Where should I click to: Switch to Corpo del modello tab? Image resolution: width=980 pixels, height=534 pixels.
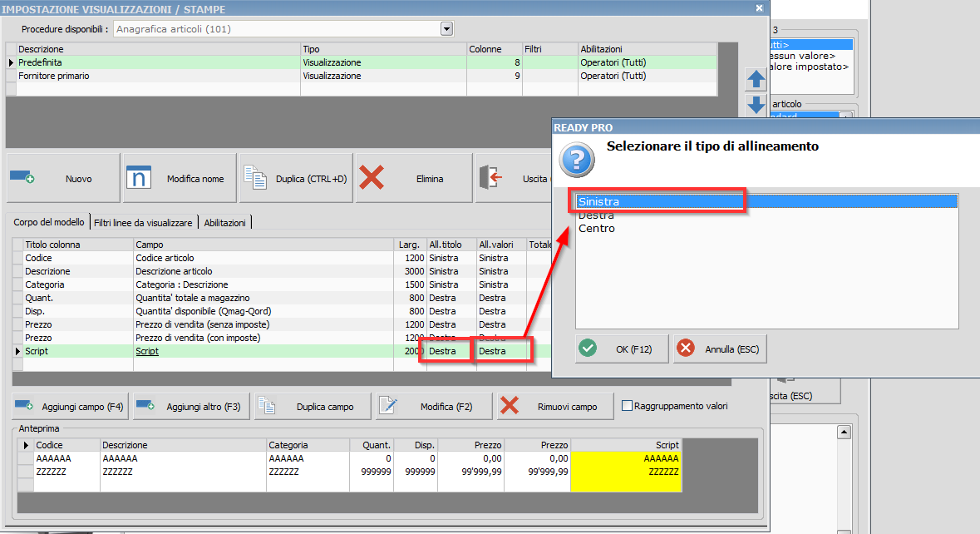tap(49, 222)
